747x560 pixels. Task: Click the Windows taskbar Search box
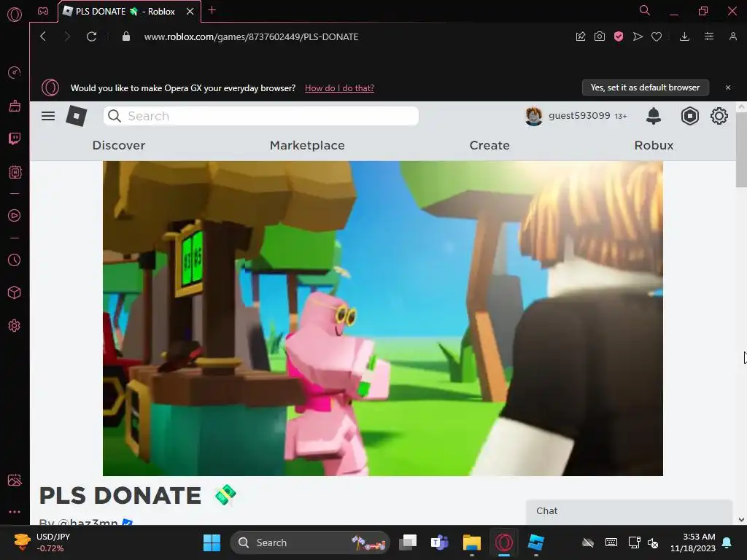[x=310, y=542]
